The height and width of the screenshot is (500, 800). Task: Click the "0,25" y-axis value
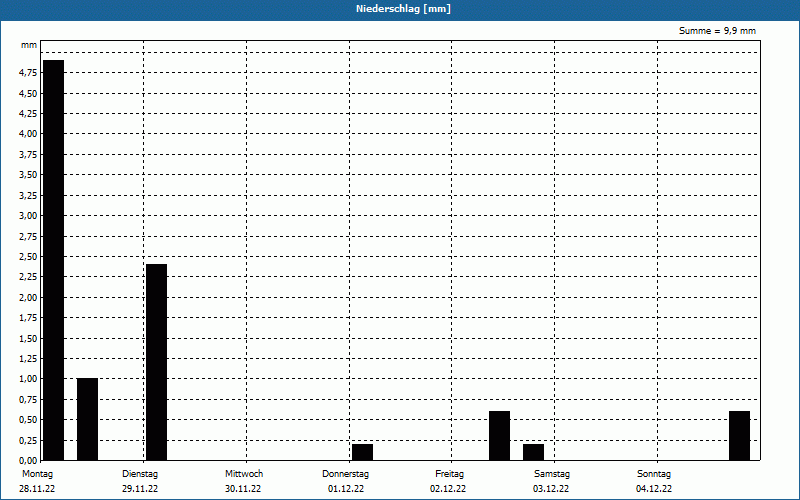click(x=28, y=440)
